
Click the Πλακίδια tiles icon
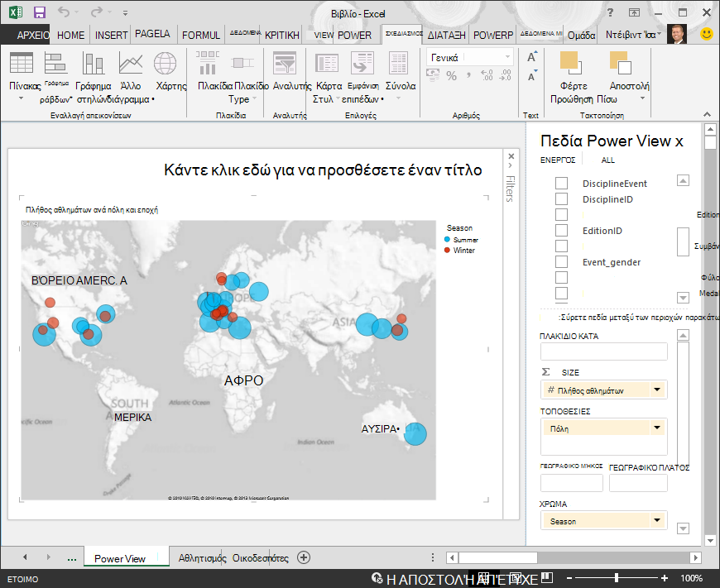207,63
